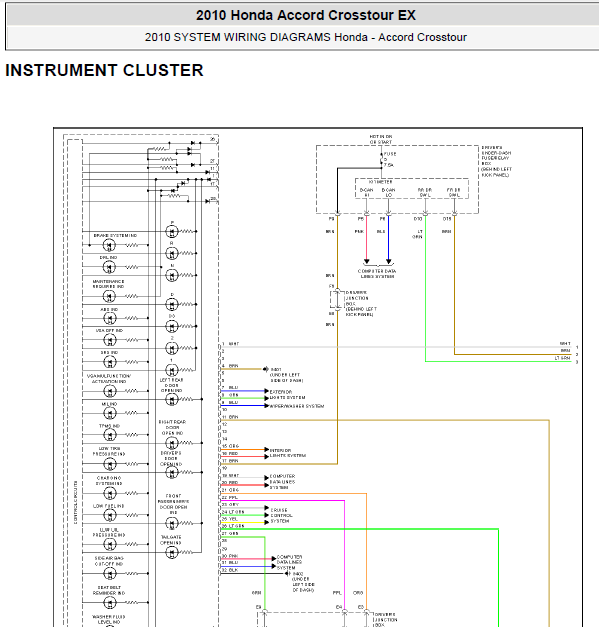Click the "INSTRUMENT CLUSTER" heading
599x627 pixels.
[104, 70]
